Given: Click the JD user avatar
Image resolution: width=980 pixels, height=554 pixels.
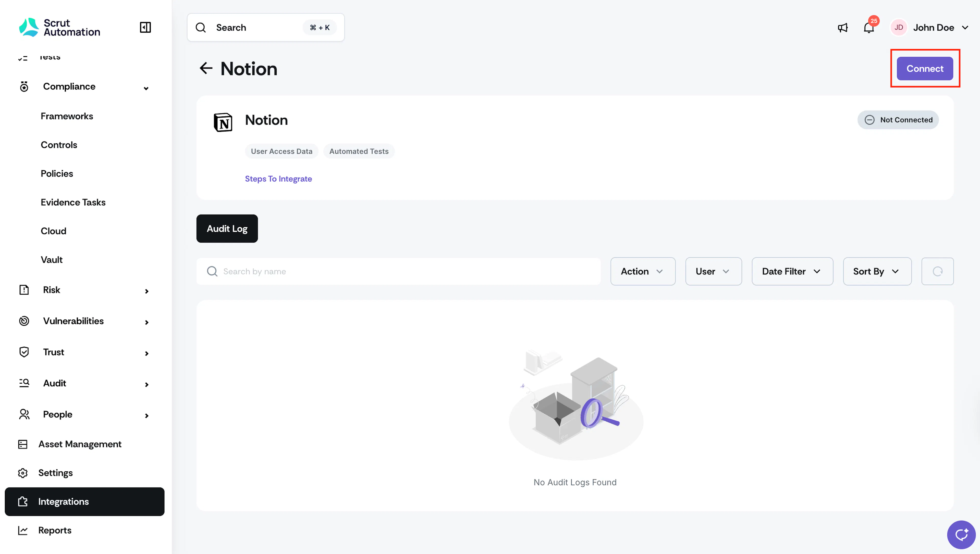Looking at the screenshot, I should click(x=899, y=27).
